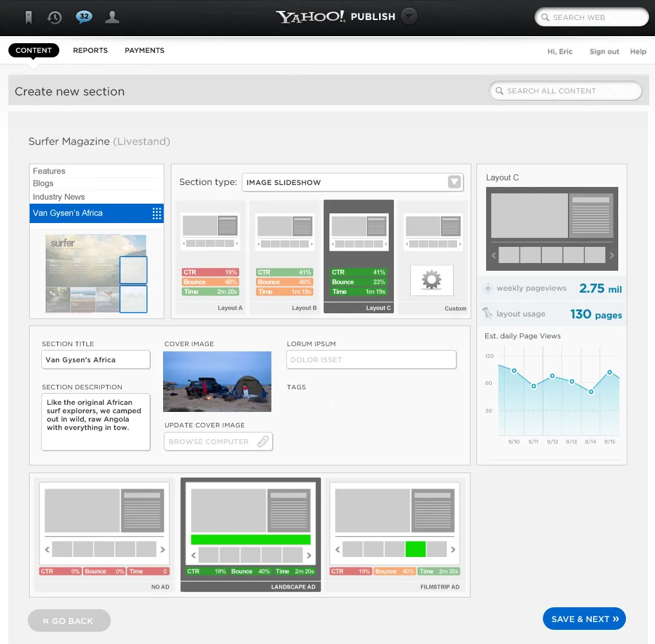Viewport: 655px width, 644px height.
Task: Click the paperclip attach icon
Action: [263, 442]
